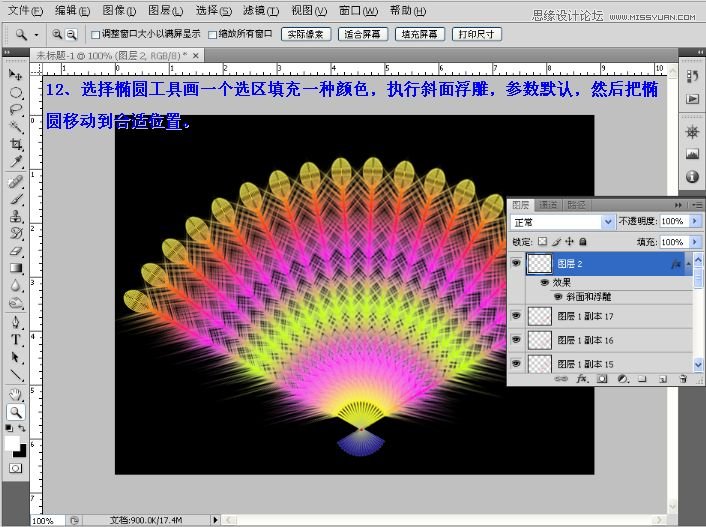
Task: Open status bar info arrow menu
Action: pos(215,520)
